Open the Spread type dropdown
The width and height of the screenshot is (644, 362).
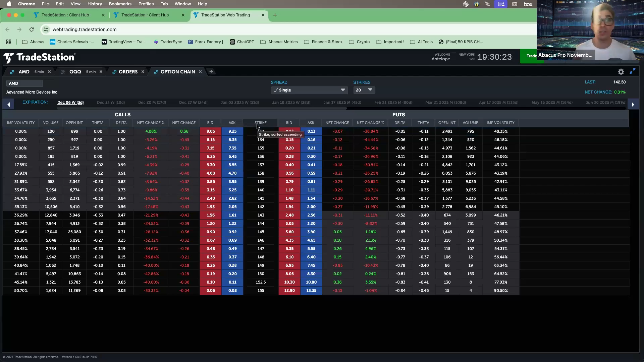(309, 90)
